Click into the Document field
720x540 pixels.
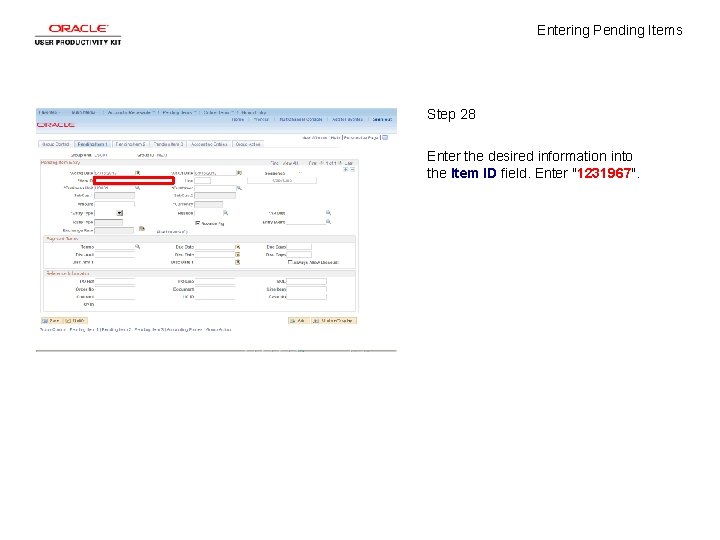pyautogui.click(x=215, y=289)
